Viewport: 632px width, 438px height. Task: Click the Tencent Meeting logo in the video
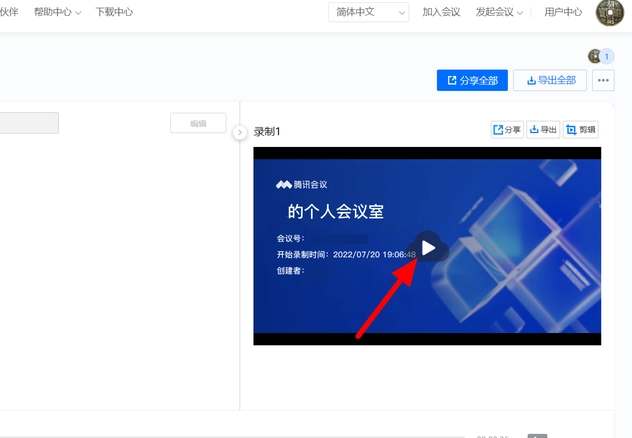[302, 185]
